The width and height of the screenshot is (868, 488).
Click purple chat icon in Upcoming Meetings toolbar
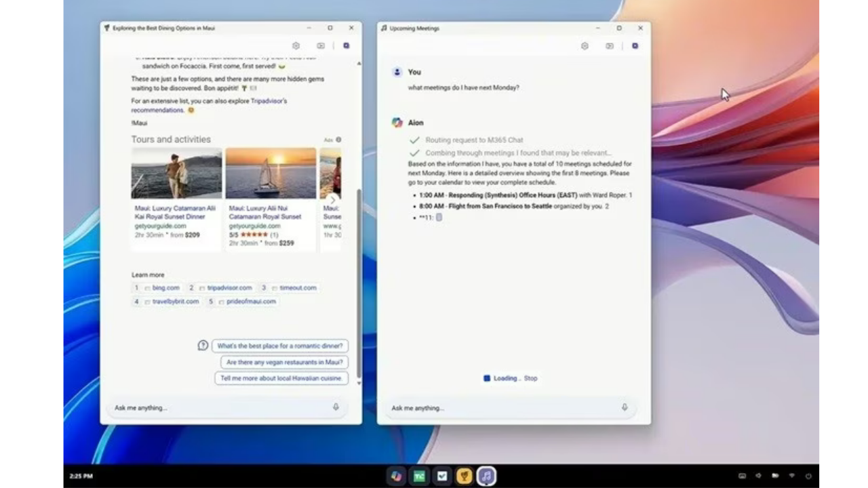click(635, 46)
